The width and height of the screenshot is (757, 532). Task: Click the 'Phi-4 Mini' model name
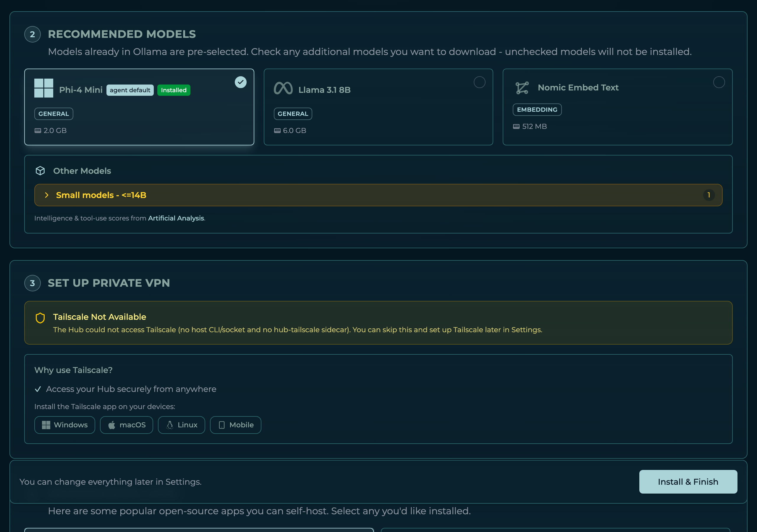(x=81, y=90)
